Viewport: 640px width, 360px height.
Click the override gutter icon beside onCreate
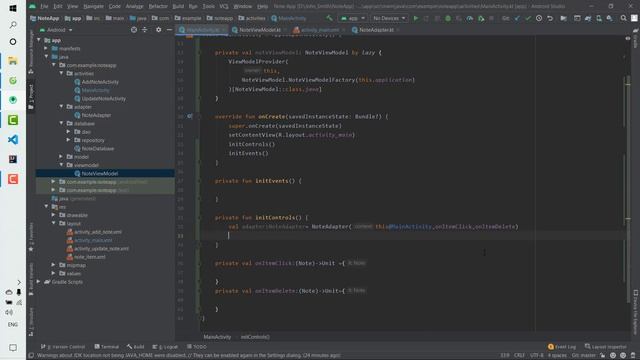coord(189,116)
